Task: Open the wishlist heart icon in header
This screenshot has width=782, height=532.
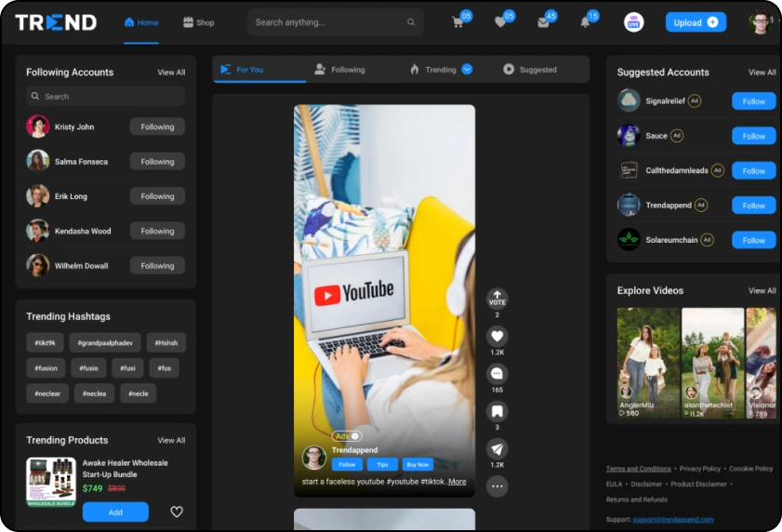Action: click(500, 22)
